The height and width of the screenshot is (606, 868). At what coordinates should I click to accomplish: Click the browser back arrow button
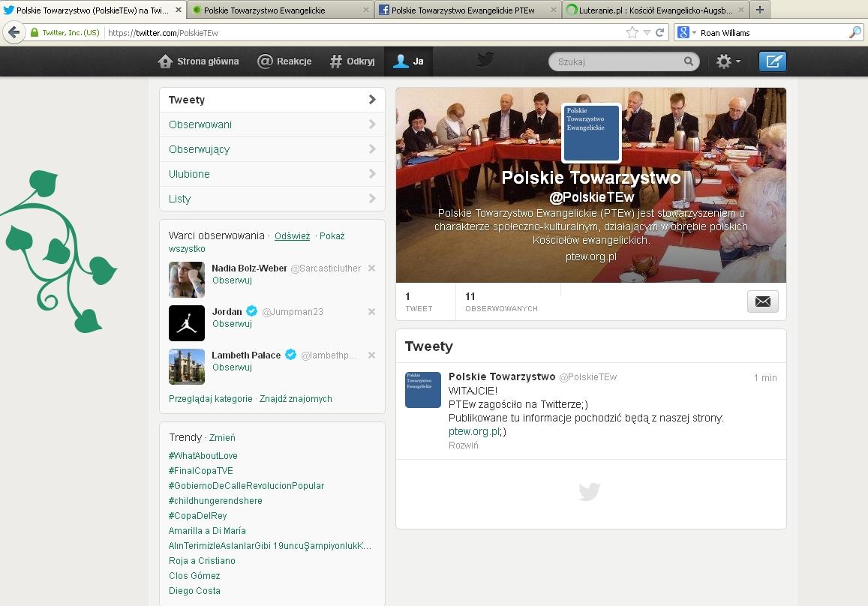point(14,33)
